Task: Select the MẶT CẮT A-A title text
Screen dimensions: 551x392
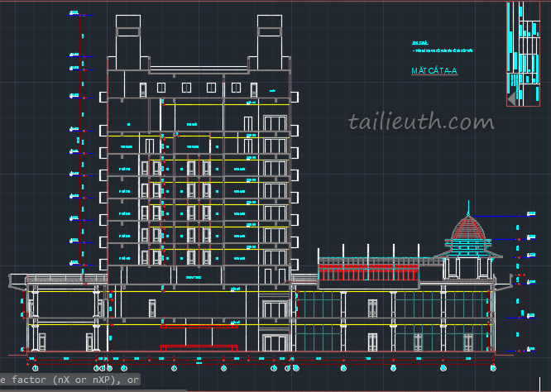Action: 434,71
